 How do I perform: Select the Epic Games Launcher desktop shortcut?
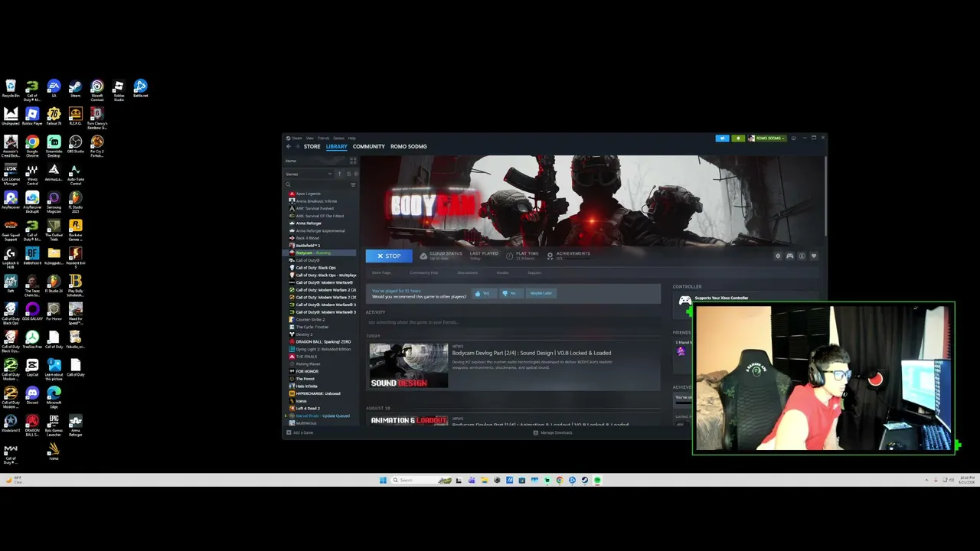(x=54, y=425)
